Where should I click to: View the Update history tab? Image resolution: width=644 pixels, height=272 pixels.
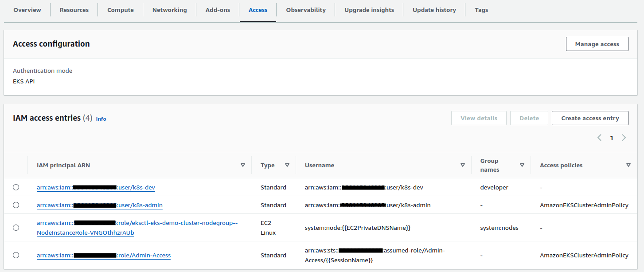pyautogui.click(x=434, y=10)
